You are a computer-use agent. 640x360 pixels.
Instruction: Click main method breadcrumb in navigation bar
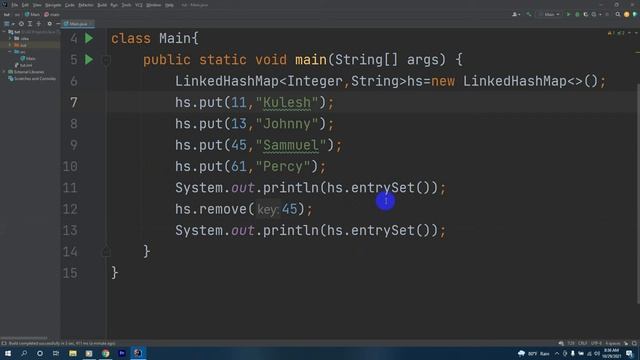[52, 14]
